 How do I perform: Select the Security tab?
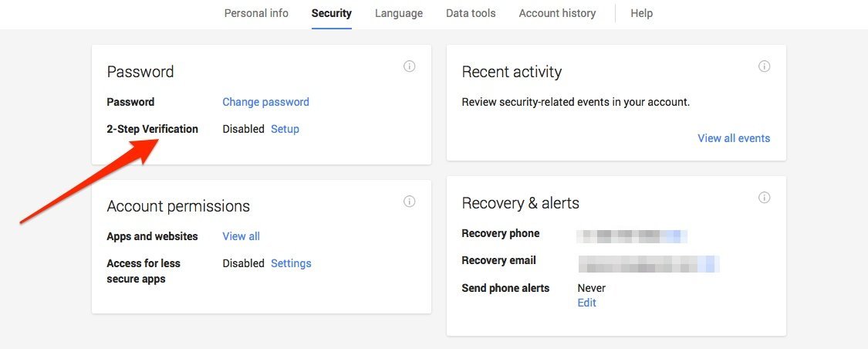332,13
